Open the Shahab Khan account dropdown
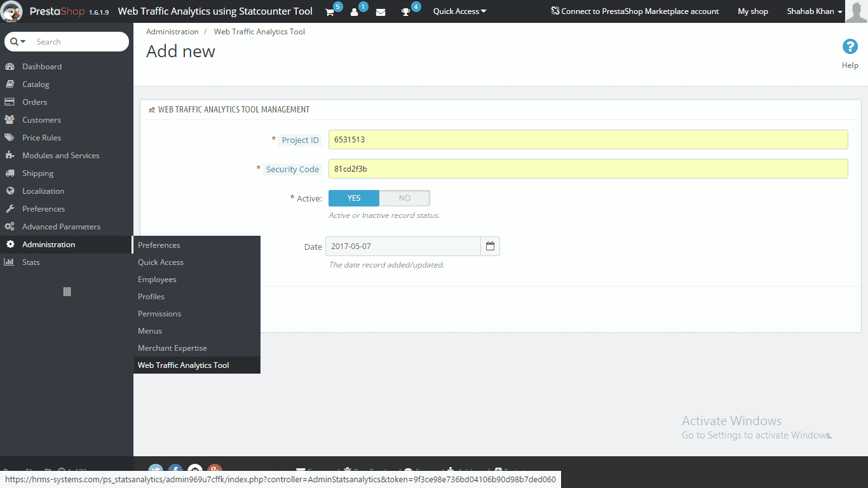868x488 pixels. 814,11
